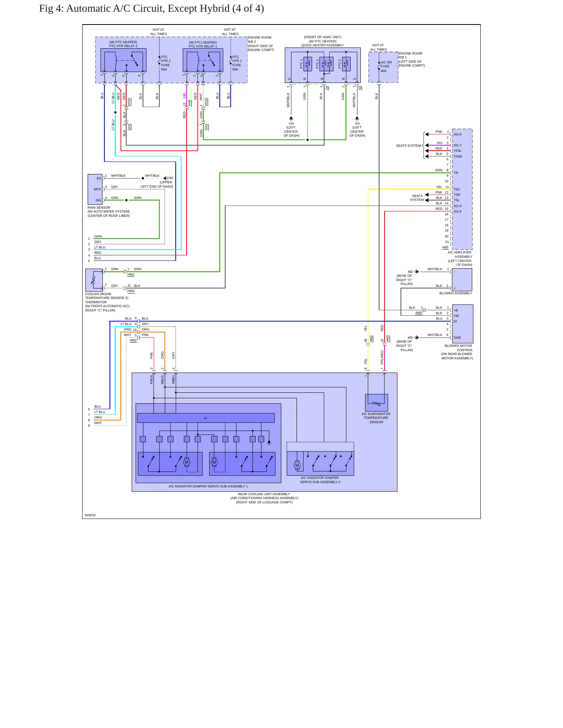Click the 'TSL' terminal label
Viewport: 563px width, 728px height.
(x=457, y=200)
